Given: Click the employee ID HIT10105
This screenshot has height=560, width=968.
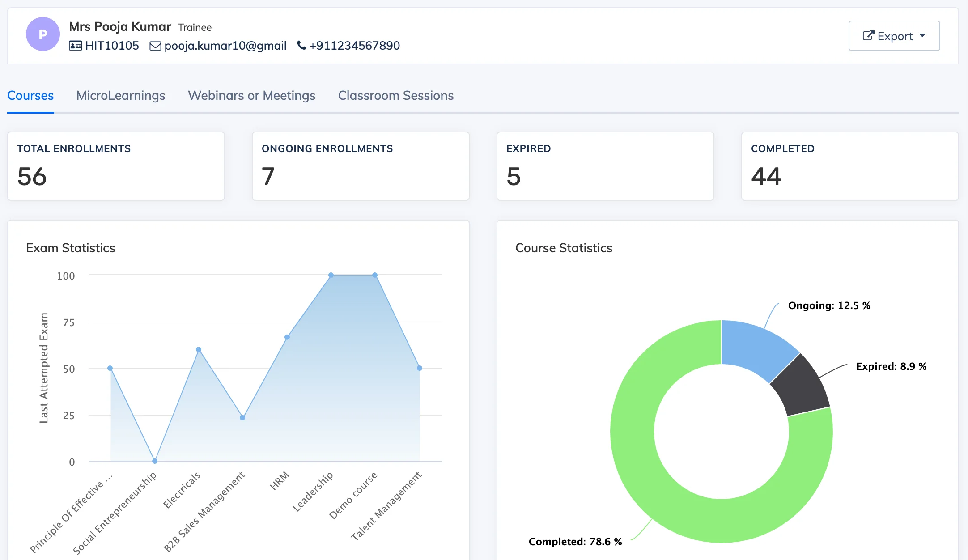Looking at the screenshot, I should [112, 46].
